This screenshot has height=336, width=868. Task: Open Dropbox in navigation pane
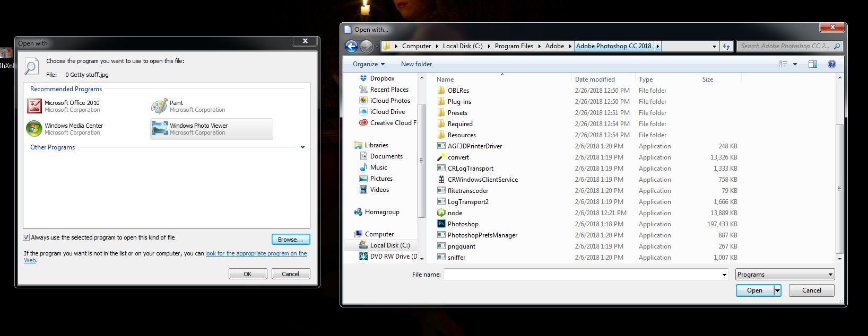(382, 78)
